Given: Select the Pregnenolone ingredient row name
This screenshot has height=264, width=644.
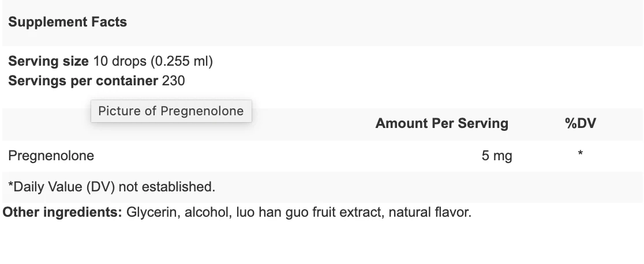Looking at the screenshot, I should click(51, 156).
